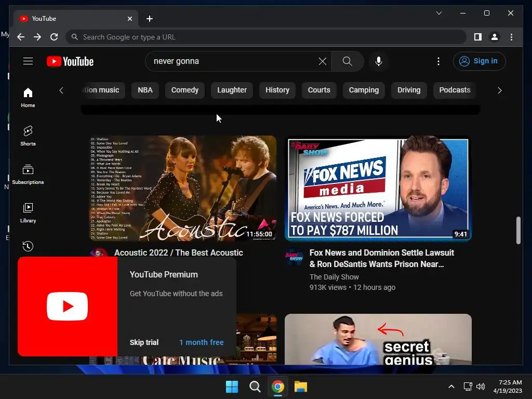Open network tray icon
The width and height of the screenshot is (532, 399).
(x=468, y=387)
